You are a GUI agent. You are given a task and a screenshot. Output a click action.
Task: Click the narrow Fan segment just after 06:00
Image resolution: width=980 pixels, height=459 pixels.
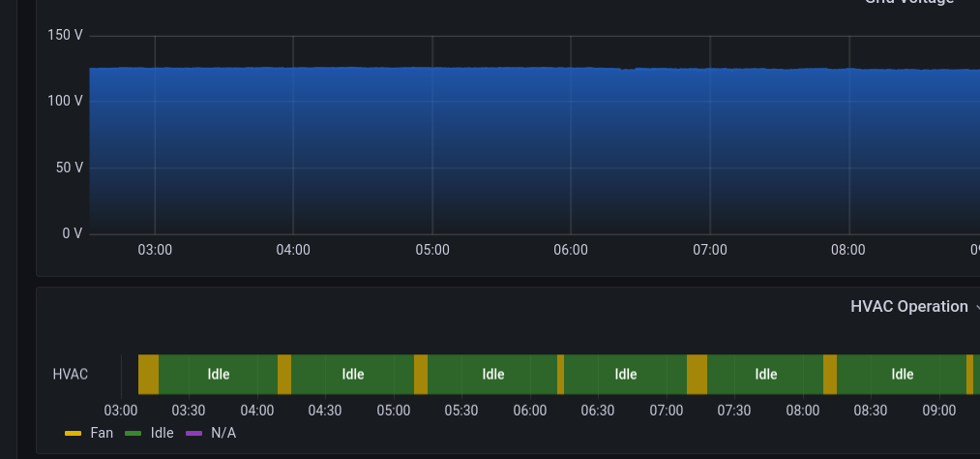(x=561, y=375)
